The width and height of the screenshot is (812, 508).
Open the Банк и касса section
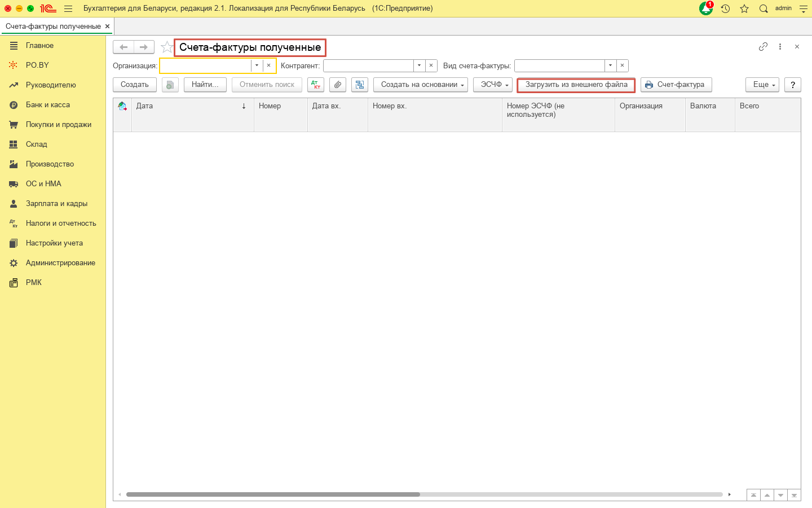coord(48,104)
